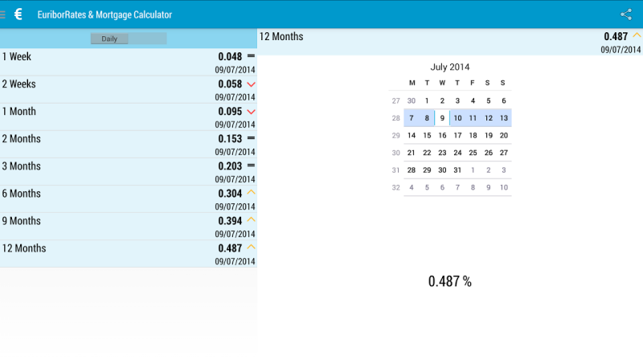Pick July 13 in the calendar
643x364 pixels.
(x=504, y=118)
